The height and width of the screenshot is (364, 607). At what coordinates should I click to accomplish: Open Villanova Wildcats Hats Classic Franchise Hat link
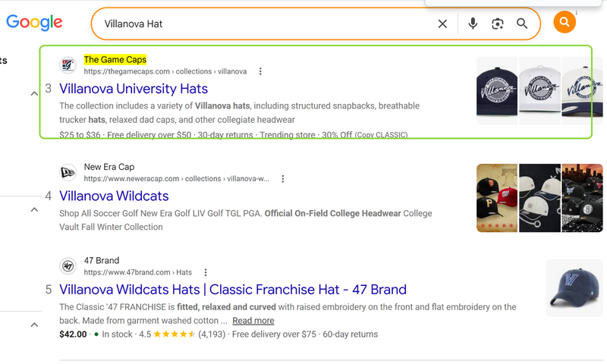click(x=233, y=290)
